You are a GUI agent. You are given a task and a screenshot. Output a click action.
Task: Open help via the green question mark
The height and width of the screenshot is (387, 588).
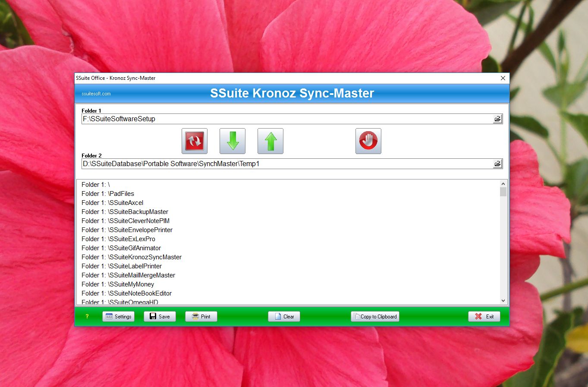click(x=87, y=316)
